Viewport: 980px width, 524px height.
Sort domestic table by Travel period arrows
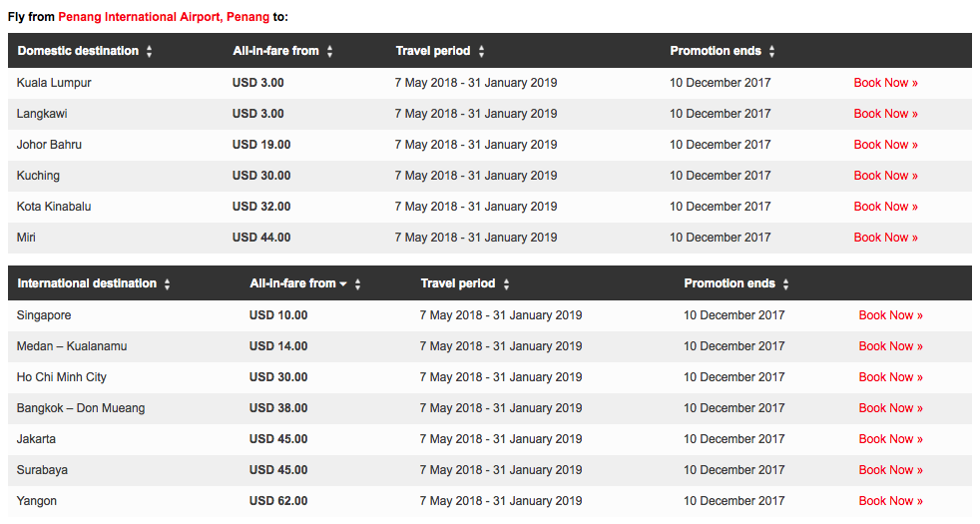[x=481, y=51]
